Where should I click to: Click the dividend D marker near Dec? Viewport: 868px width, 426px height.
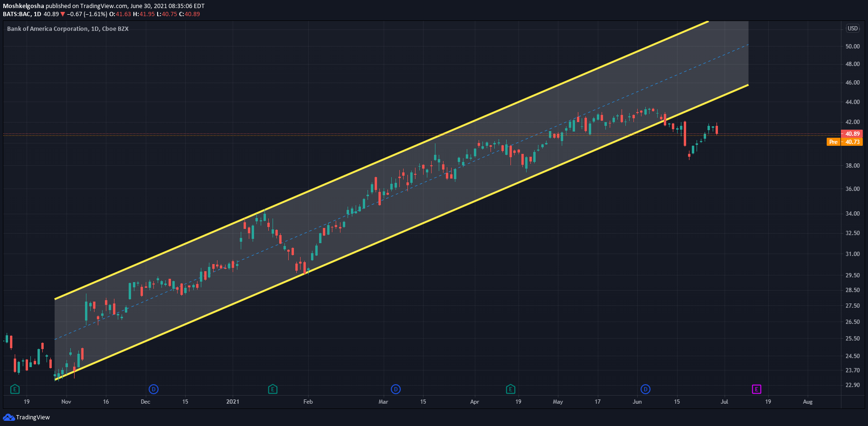[153, 389]
